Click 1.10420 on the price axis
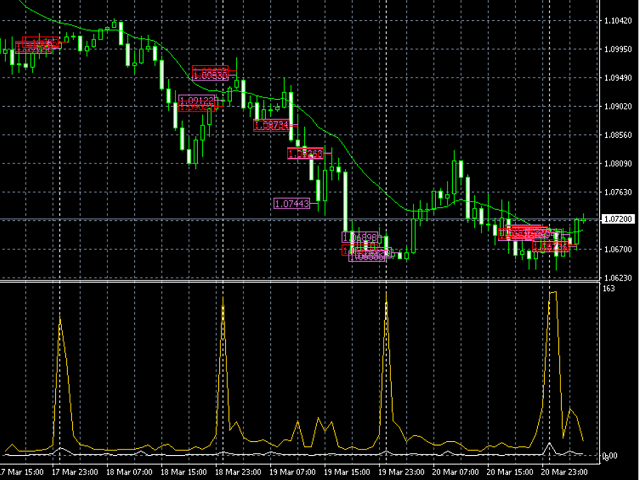This screenshot has width=640, height=480. (x=620, y=21)
